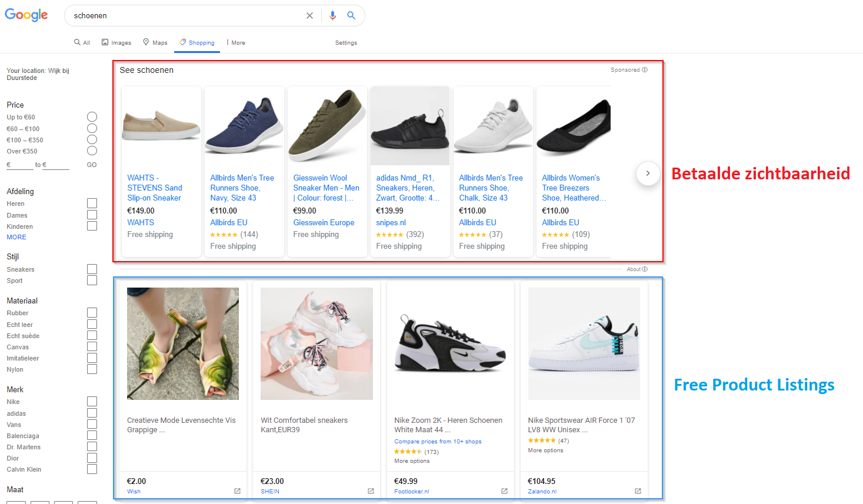Open 'Compare prices from 10+ shops' link
Image resolution: width=863 pixels, height=504 pixels.
coord(438,441)
